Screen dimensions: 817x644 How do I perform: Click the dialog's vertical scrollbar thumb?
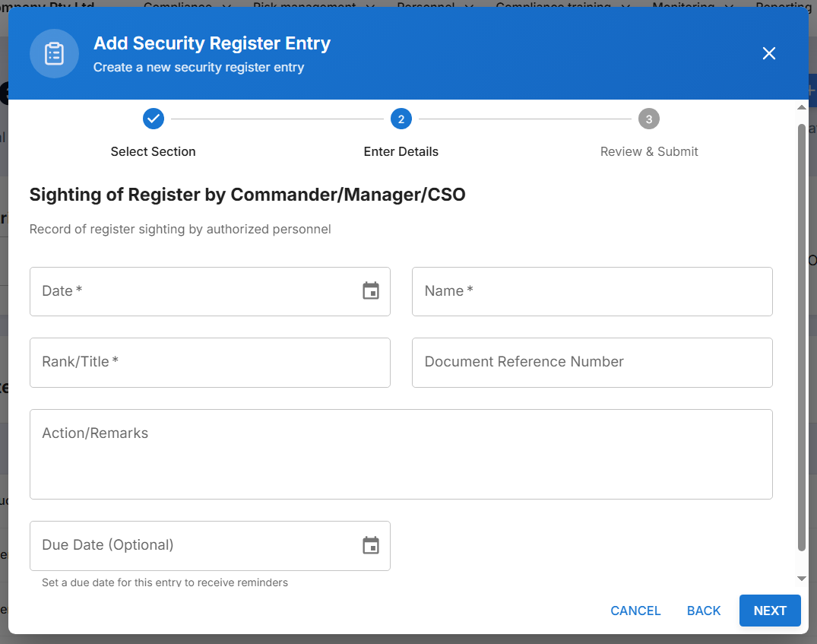(801, 335)
